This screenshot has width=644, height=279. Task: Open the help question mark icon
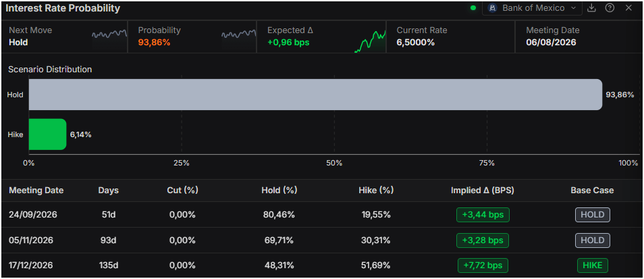click(610, 8)
